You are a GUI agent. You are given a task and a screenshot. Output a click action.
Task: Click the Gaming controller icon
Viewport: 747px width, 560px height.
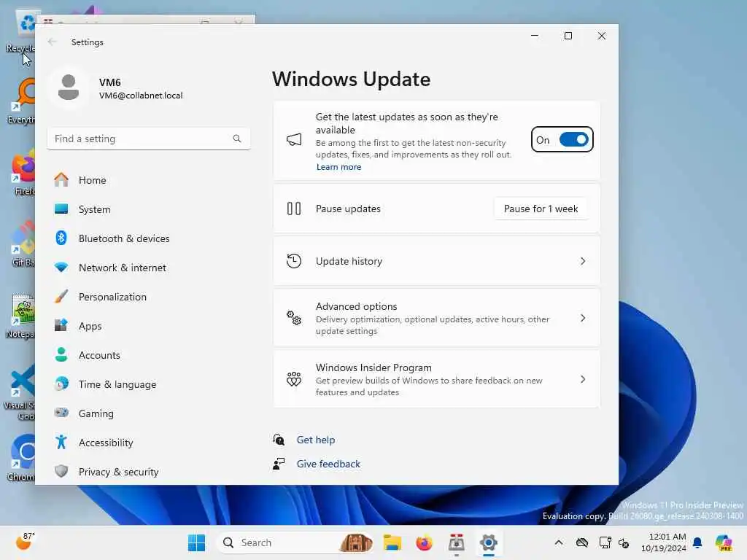click(61, 413)
